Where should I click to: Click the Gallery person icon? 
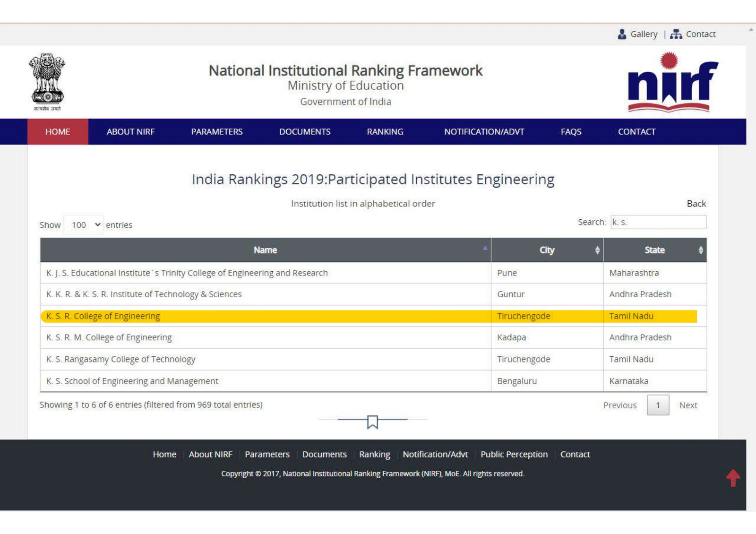tap(622, 34)
